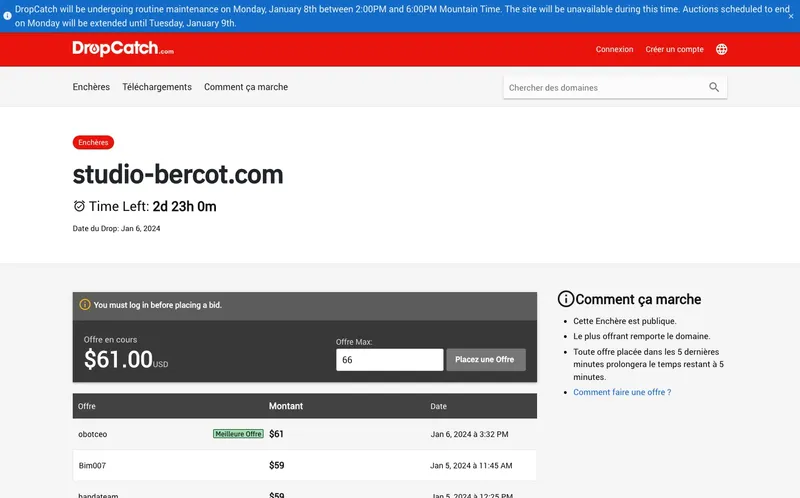Screen dimensions: 800x498
Task: Open the language globe selector
Action: tap(722, 49)
